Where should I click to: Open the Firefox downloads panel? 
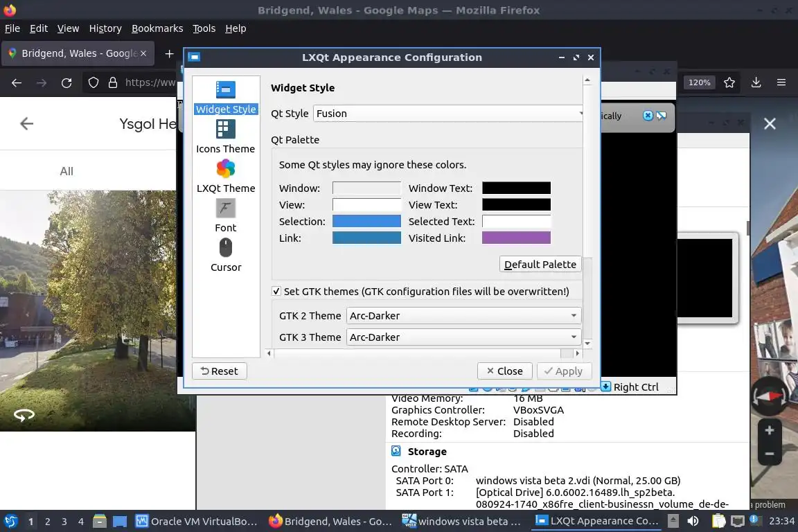point(756,82)
